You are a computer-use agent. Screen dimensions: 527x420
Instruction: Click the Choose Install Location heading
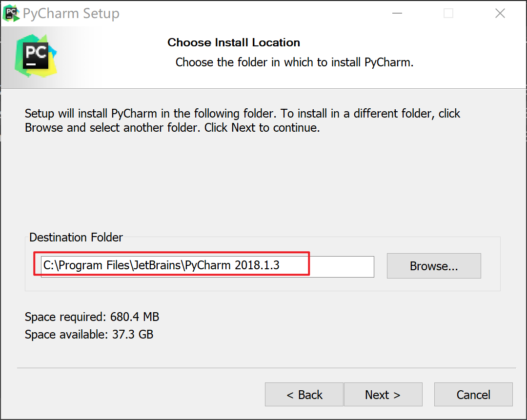point(234,42)
